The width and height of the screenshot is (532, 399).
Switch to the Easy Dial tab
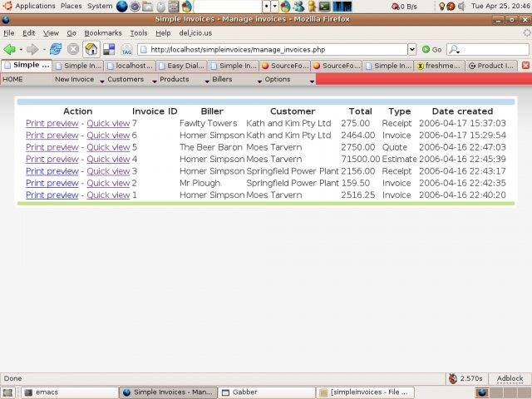(185, 65)
